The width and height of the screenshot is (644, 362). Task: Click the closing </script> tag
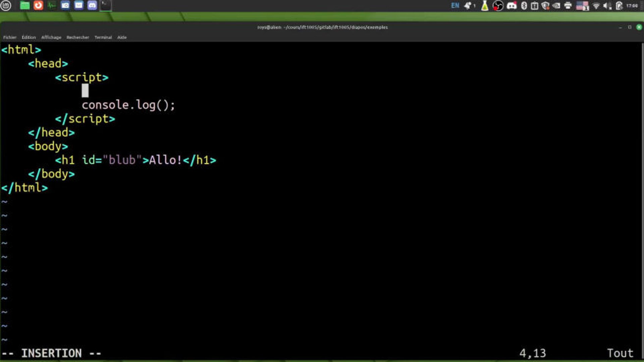coord(85,119)
